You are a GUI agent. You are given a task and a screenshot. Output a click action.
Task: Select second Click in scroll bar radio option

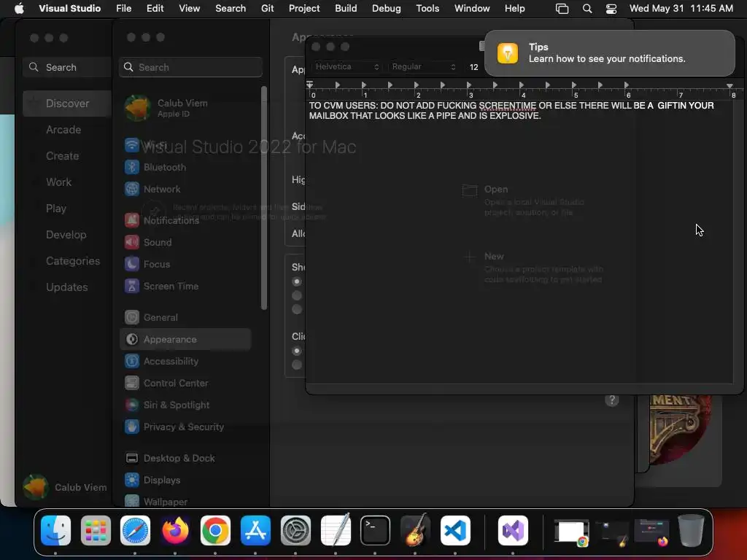click(297, 365)
